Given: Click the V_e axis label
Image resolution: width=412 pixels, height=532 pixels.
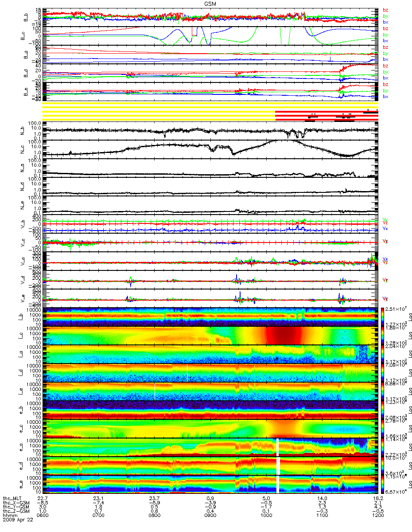Looking at the screenshot, I should 22,298.
